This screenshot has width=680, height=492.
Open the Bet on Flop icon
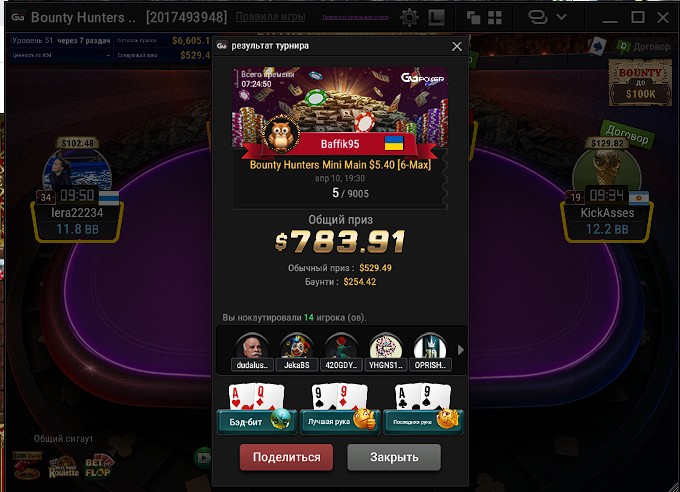click(98, 466)
